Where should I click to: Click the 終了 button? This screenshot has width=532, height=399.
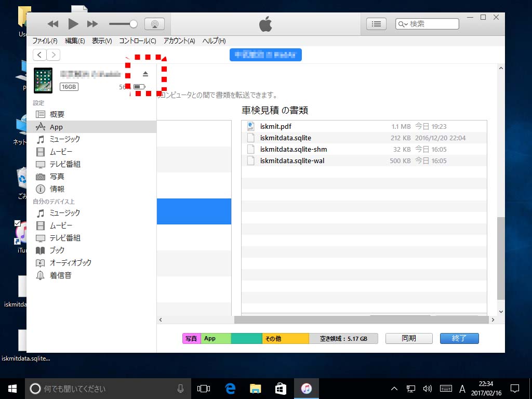point(459,338)
